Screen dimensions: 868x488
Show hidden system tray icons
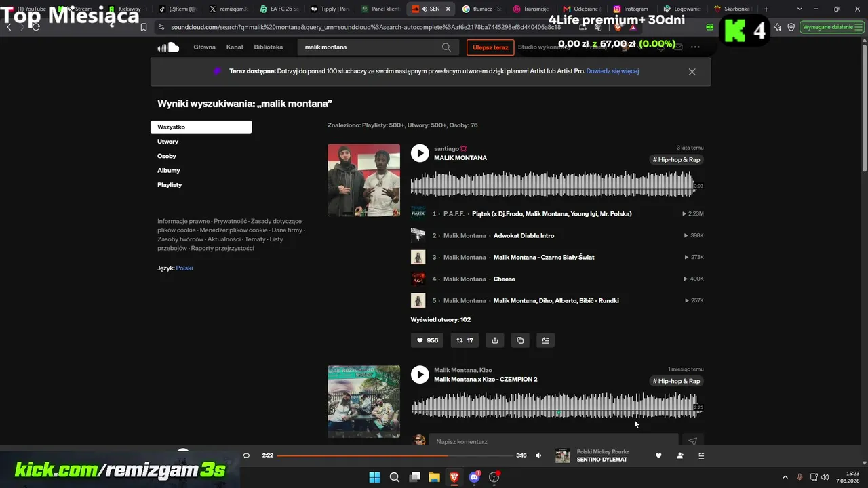[x=785, y=477]
